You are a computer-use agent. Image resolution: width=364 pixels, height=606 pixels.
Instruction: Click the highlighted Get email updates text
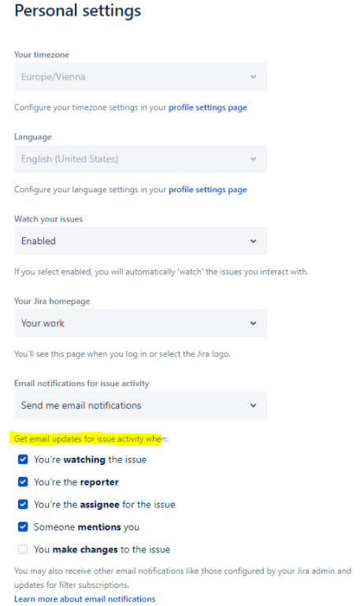(x=87, y=439)
